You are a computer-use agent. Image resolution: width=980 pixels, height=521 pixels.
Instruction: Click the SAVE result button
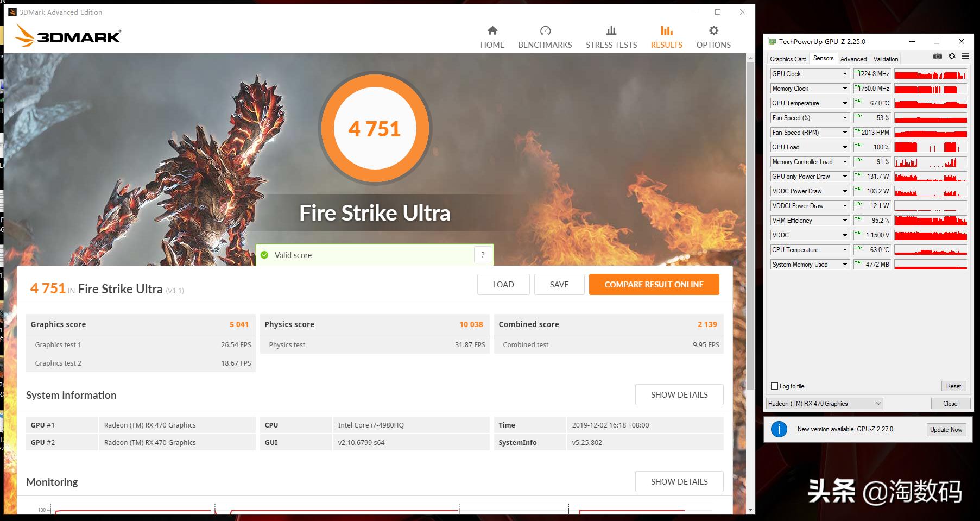click(x=559, y=285)
